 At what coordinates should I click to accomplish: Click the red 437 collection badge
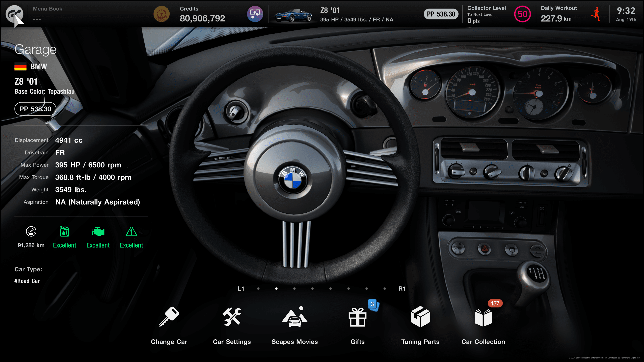(495, 304)
